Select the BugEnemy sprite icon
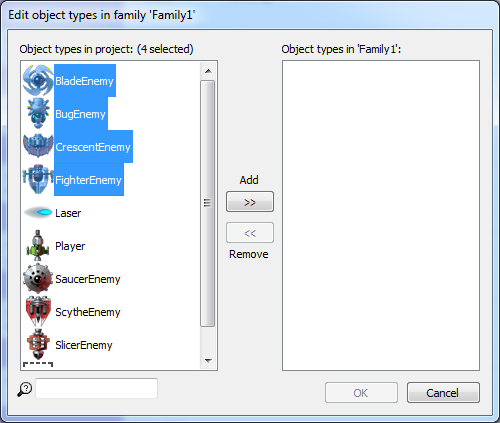 38,113
